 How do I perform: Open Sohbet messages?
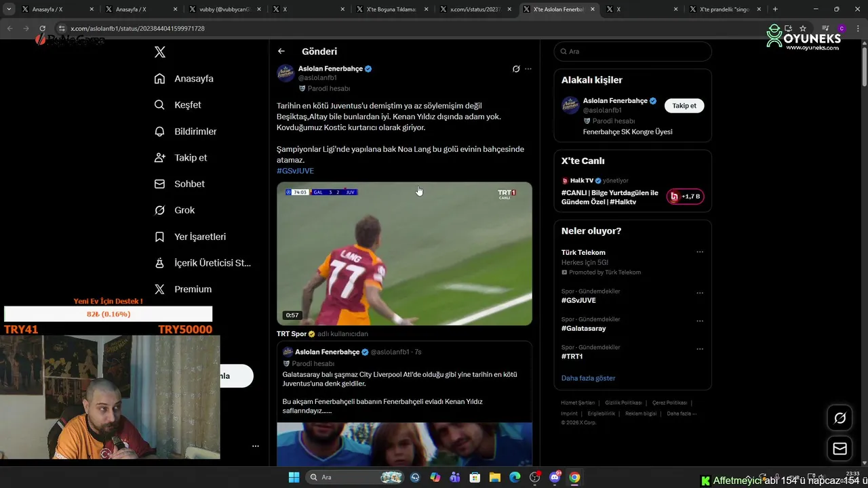(179, 184)
